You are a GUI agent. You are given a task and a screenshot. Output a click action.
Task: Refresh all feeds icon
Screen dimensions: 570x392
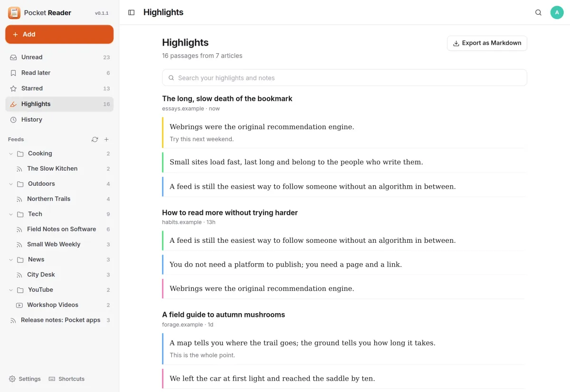click(x=95, y=139)
